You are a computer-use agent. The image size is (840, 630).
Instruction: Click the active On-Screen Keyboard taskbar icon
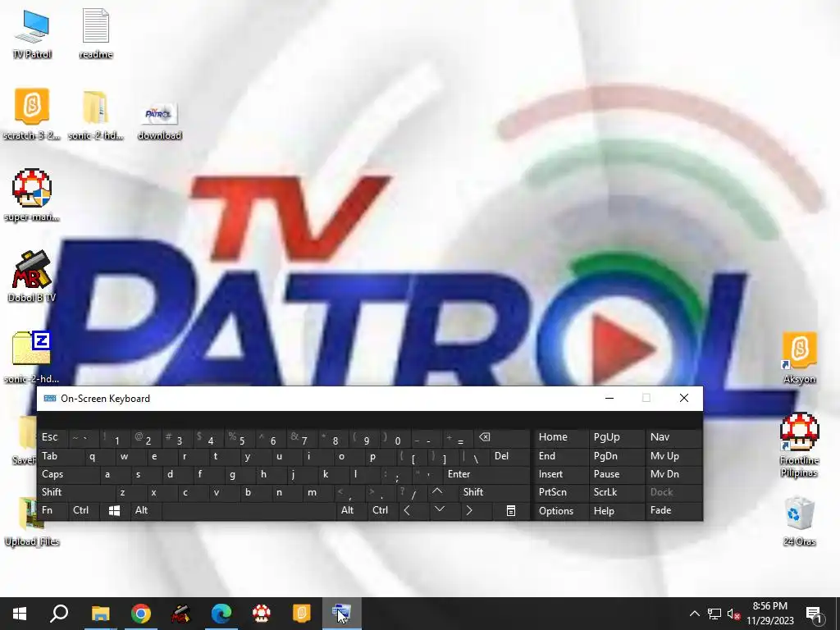point(342,614)
